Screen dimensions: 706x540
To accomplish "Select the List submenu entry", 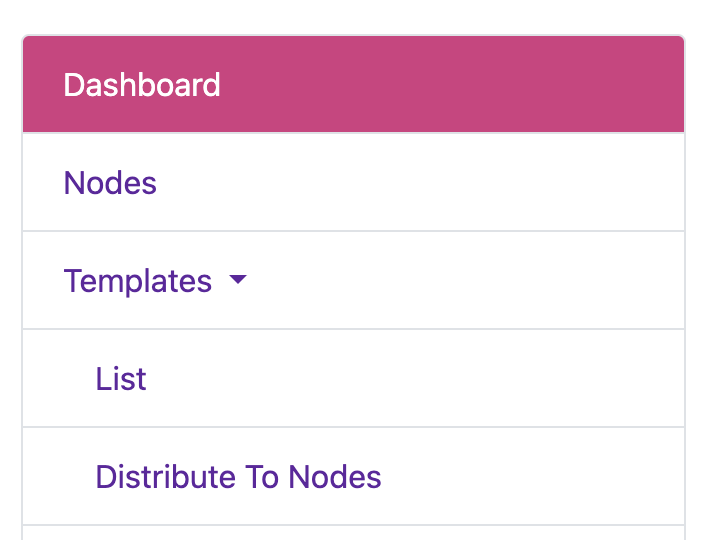I will point(121,379).
